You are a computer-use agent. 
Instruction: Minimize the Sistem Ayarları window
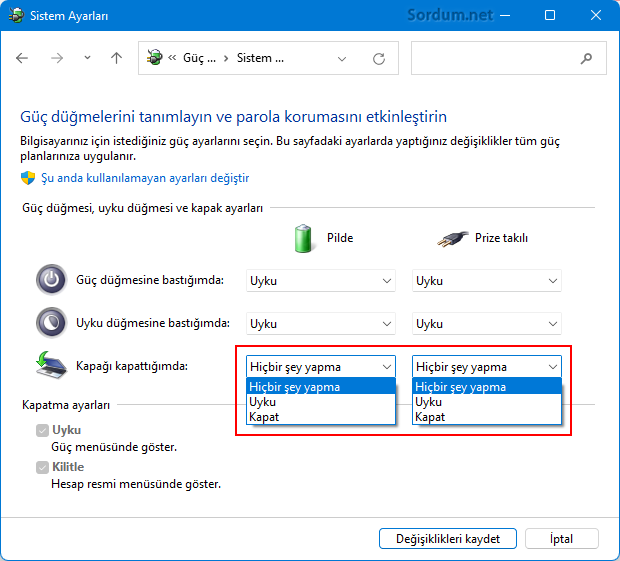pyautogui.click(x=505, y=16)
